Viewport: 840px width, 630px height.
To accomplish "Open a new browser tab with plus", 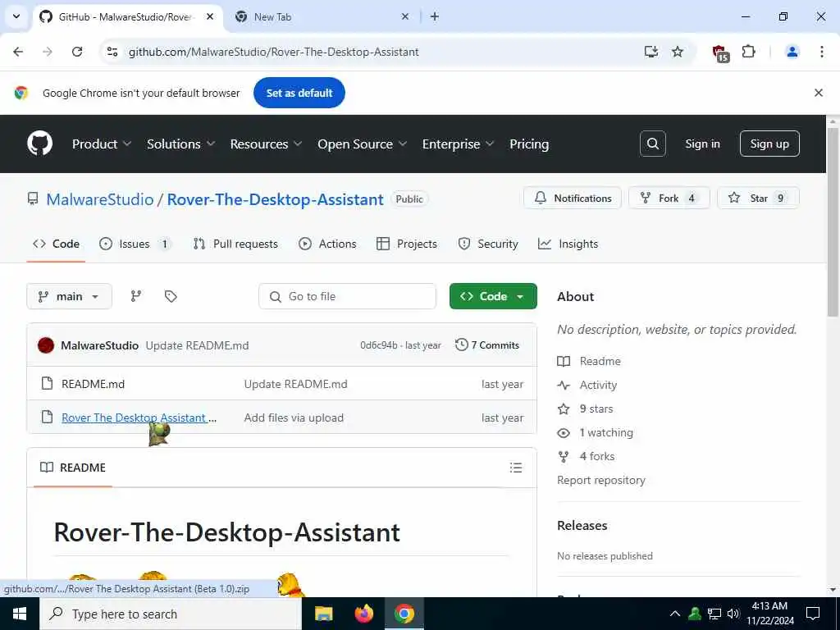I will [x=435, y=16].
